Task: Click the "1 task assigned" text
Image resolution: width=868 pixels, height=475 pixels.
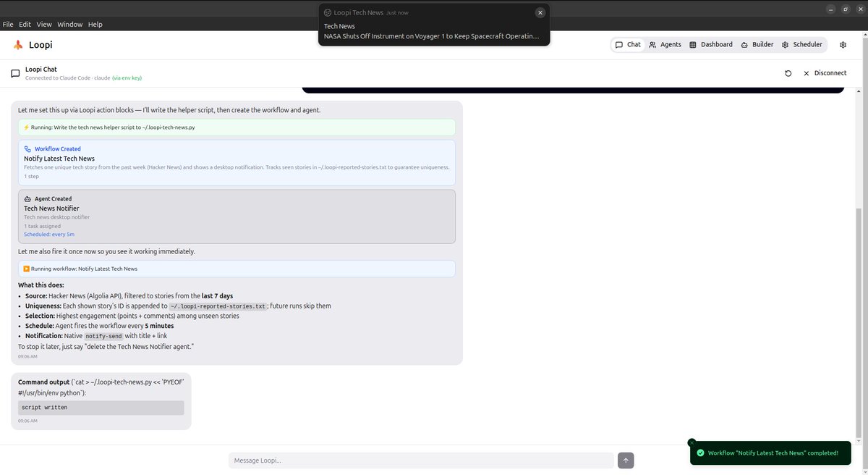Action: click(43, 226)
